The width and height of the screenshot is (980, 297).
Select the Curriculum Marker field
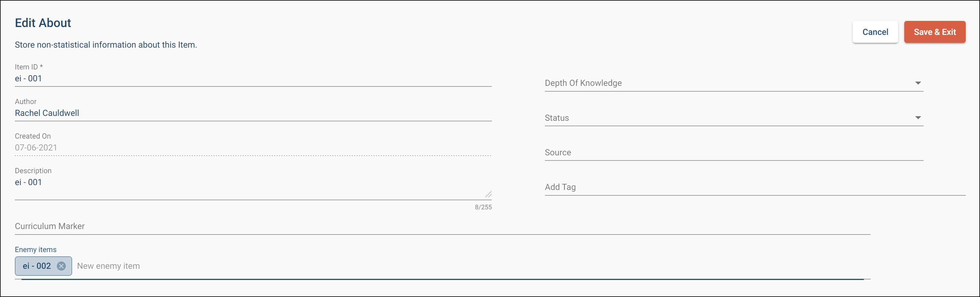click(441, 226)
